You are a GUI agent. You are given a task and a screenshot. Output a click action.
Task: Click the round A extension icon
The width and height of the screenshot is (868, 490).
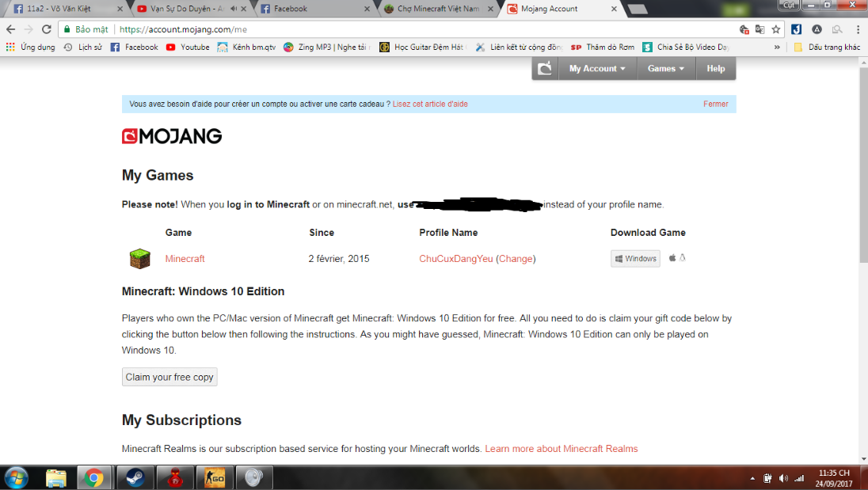tap(817, 29)
